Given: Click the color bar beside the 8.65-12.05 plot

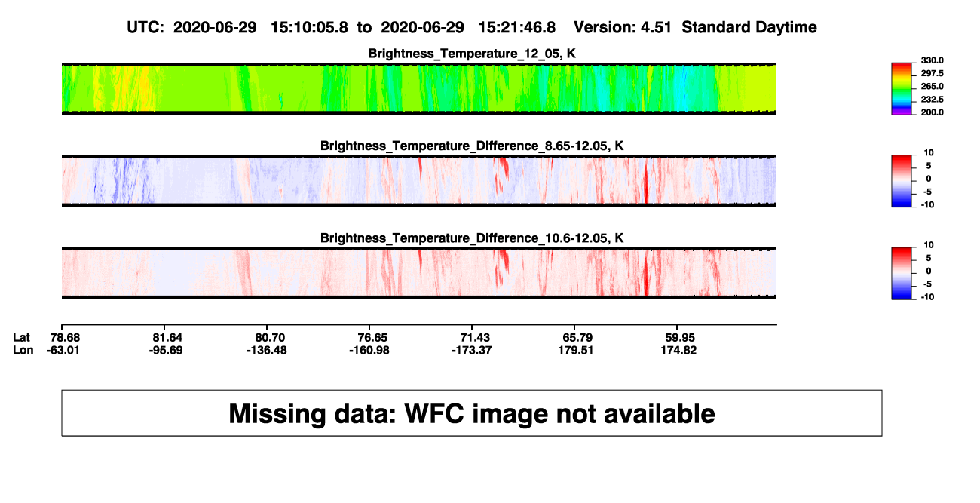Looking at the screenshot, I should click(x=902, y=182).
